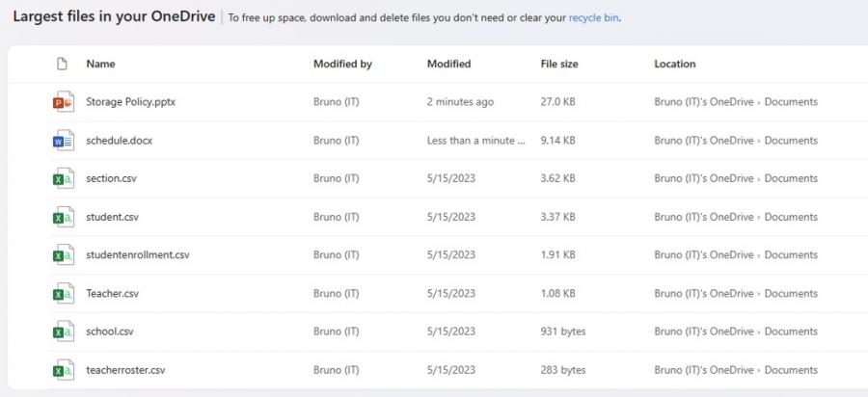Screen dimensions: 868x397
Task: Click the Location column header
Action: click(x=674, y=65)
